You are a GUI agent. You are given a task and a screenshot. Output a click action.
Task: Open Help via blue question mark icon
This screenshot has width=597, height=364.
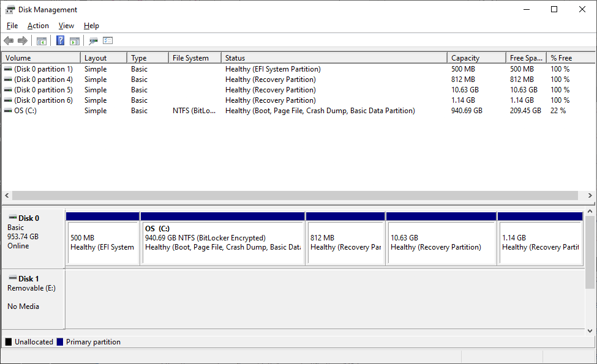click(60, 41)
